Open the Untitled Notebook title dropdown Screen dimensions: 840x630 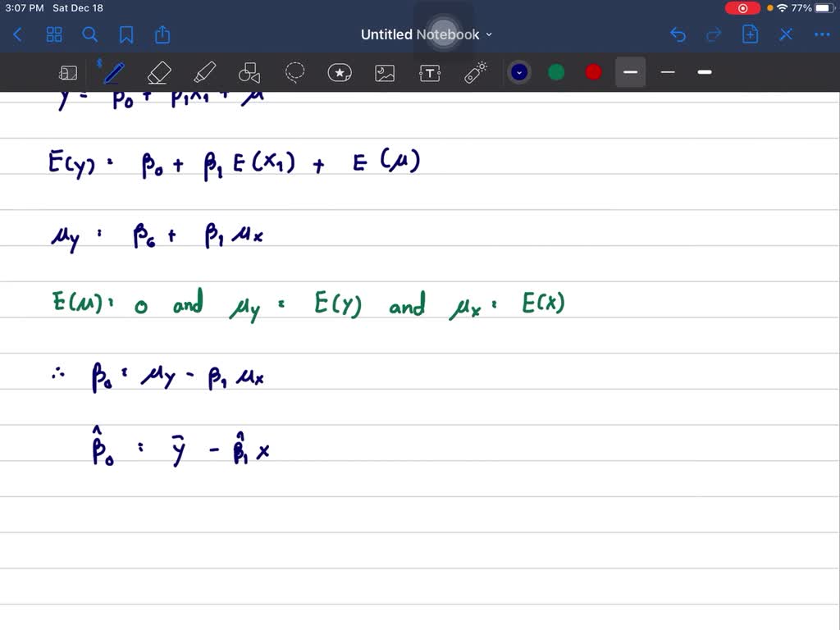(x=489, y=34)
